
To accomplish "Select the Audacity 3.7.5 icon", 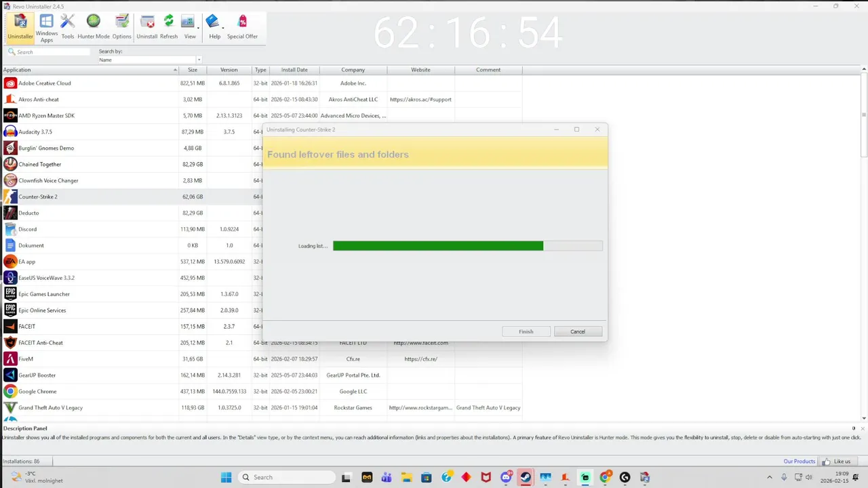I will point(10,132).
